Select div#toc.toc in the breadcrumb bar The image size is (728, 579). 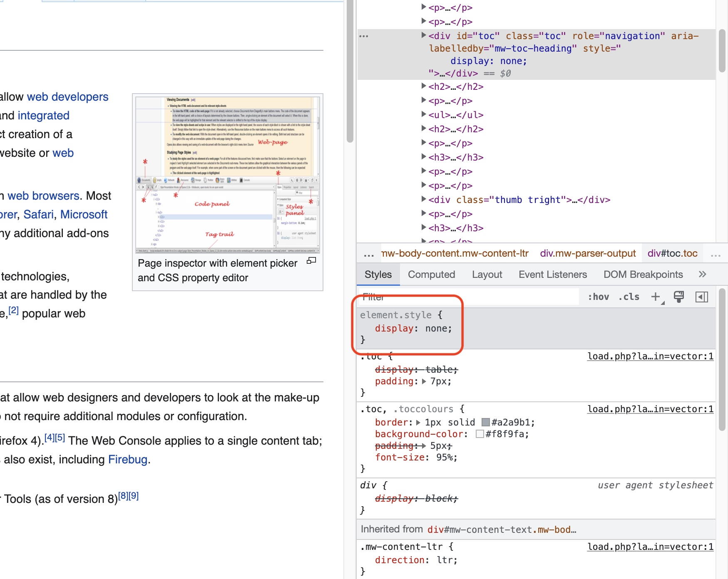coord(673,253)
